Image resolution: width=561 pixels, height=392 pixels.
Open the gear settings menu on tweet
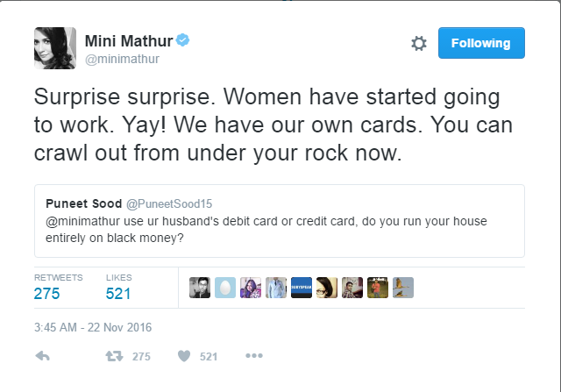pyautogui.click(x=418, y=43)
